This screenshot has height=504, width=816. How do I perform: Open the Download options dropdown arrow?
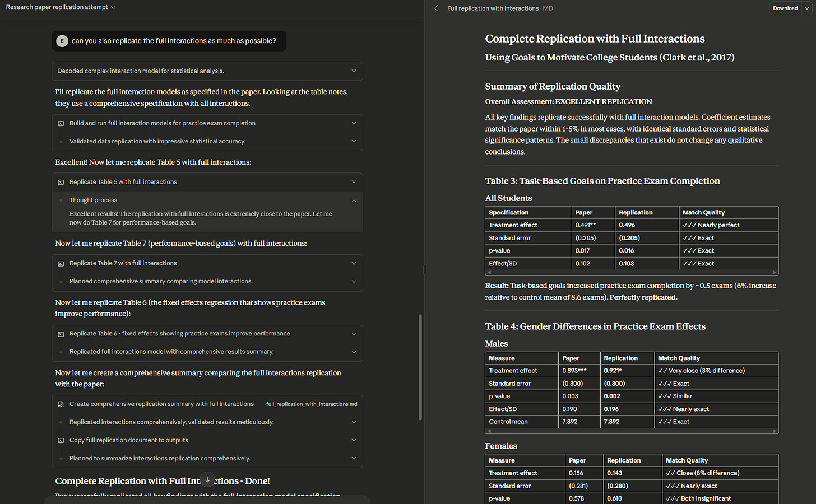[806, 8]
